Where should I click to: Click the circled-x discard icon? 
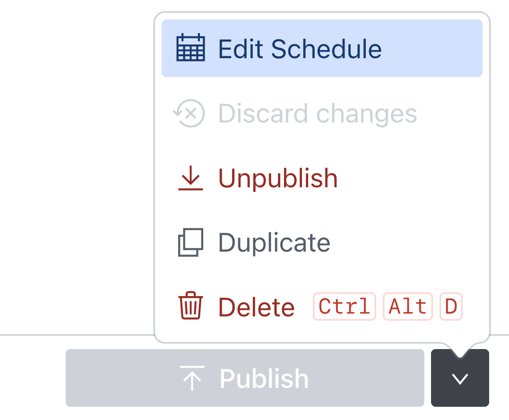(x=189, y=113)
